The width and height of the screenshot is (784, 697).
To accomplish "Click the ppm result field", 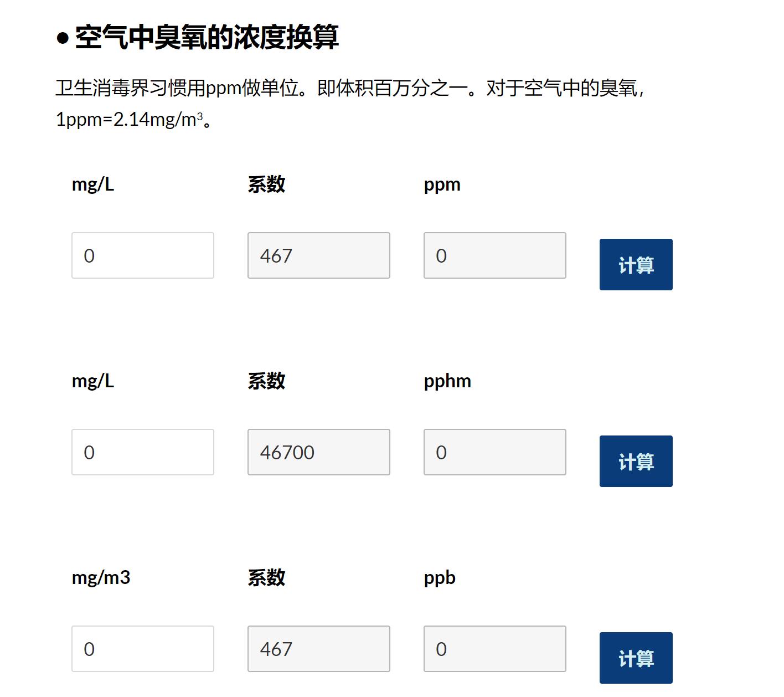I will coord(494,255).
